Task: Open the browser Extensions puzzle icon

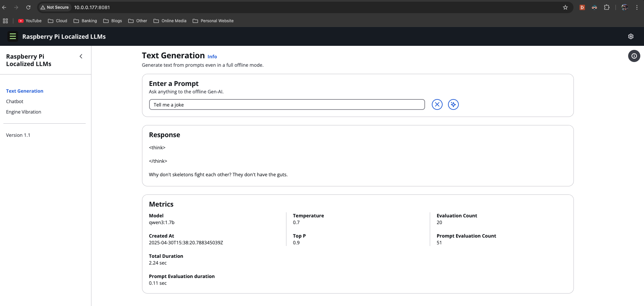Action: click(x=607, y=7)
